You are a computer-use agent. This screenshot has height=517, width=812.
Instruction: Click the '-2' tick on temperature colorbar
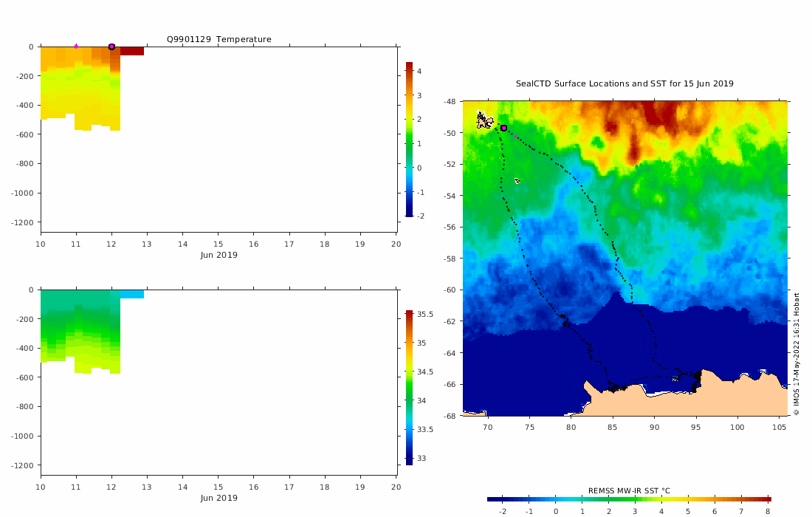pos(421,216)
